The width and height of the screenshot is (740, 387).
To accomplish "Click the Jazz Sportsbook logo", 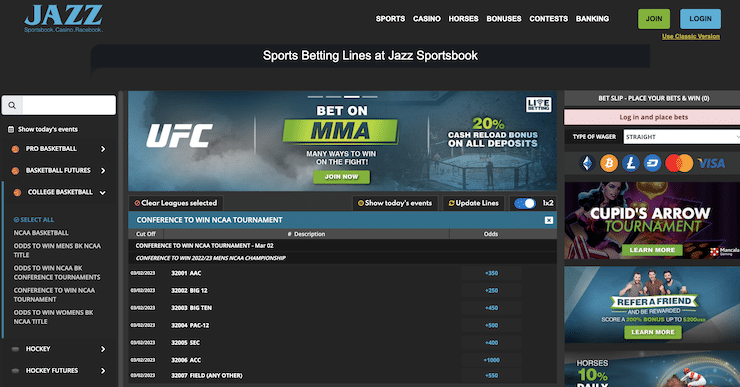I will click(x=63, y=19).
